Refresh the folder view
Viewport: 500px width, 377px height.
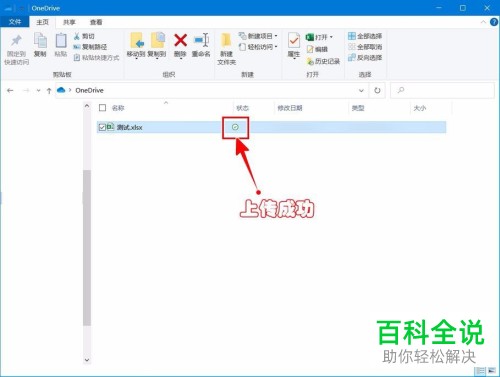377,90
